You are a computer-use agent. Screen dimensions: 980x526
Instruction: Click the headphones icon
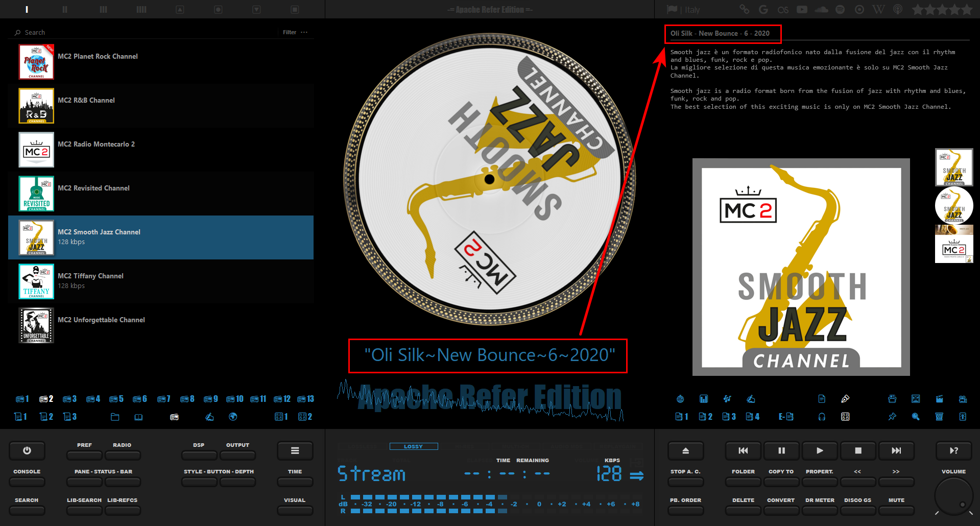(822, 417)
